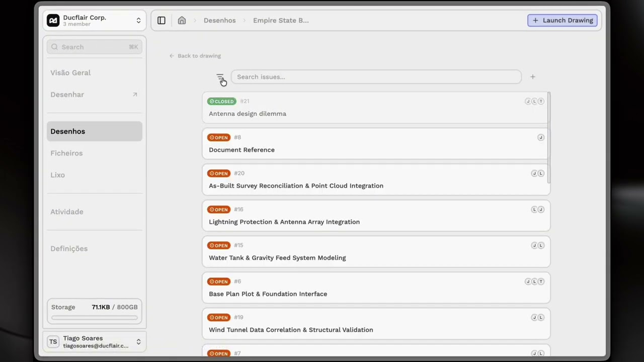Image resolution: width=644 pixels, height=362 pixels.
Task: Click assignee avatars on issue #6
Action: [x=534, y=282]
